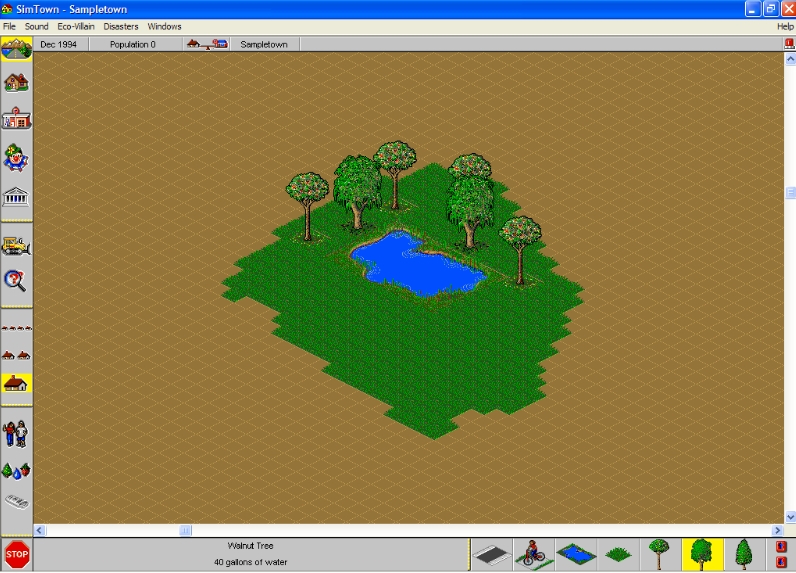
Task: Select the fruit tree item
Action: pos(659,554)
